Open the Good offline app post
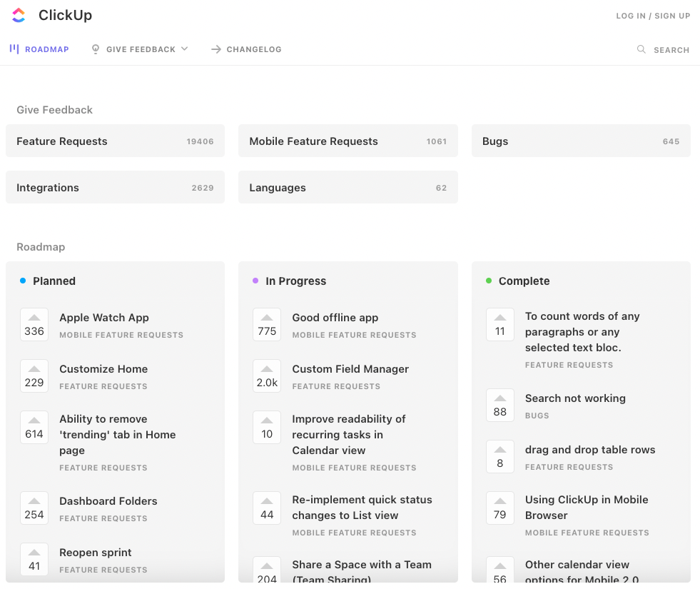 [x=335, y=318]
